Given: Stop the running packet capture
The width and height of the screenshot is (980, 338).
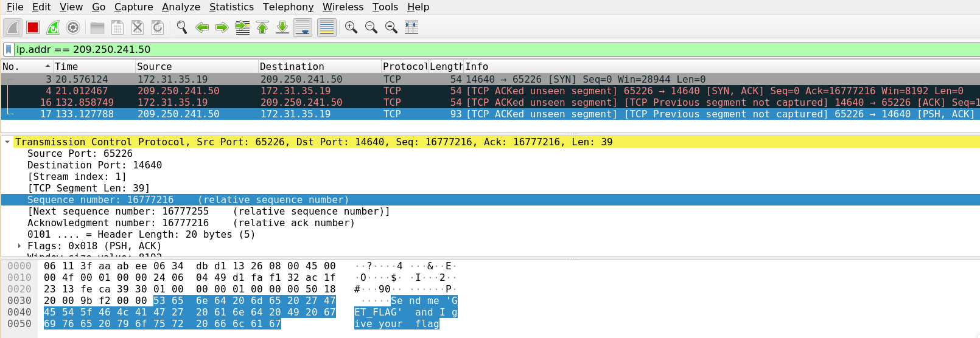Looking at the screenshot, I should (x=33, y=27).
